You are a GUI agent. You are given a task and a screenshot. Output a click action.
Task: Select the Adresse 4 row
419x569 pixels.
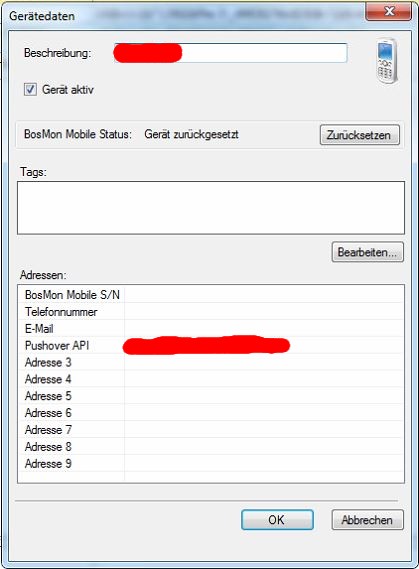tap(211, 379)
